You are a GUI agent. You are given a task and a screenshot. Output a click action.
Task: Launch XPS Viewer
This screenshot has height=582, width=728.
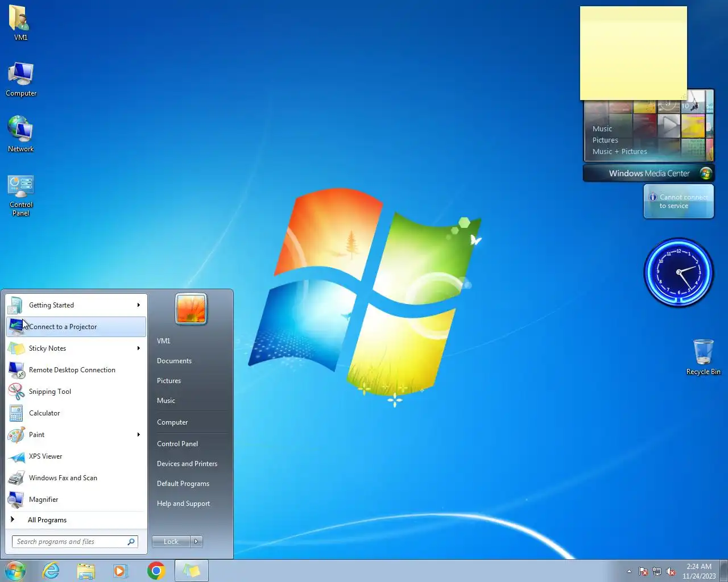point(76,456)
